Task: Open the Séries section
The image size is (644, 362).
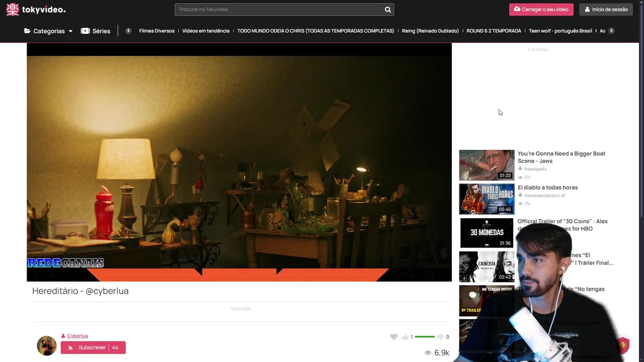Action: (96, 31)
